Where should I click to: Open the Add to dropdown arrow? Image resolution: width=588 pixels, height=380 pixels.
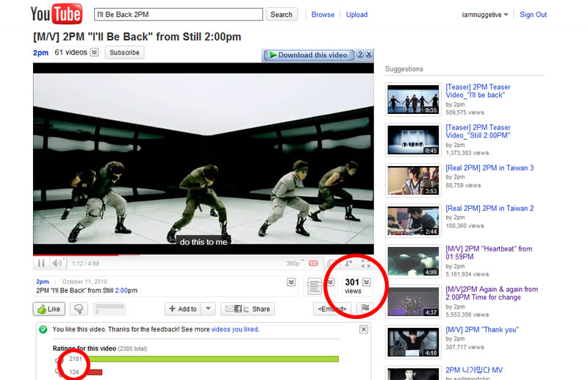pyautogui.click(x=208, y=309)
